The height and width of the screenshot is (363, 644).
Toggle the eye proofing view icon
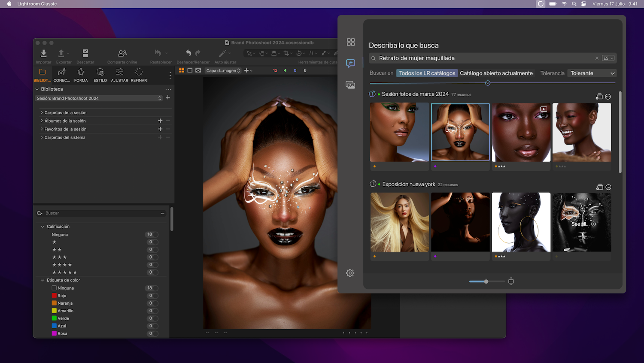[198, 70]
